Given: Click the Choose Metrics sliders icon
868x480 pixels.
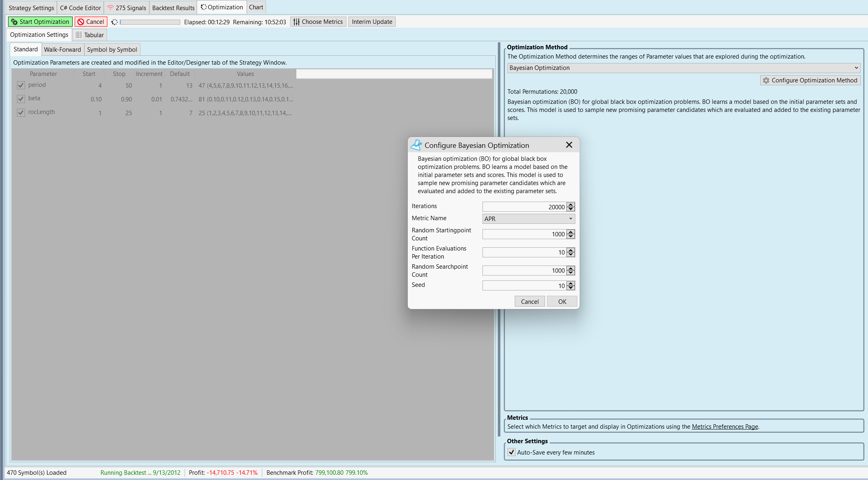Looking at the screenshot, I should point(297,22).
